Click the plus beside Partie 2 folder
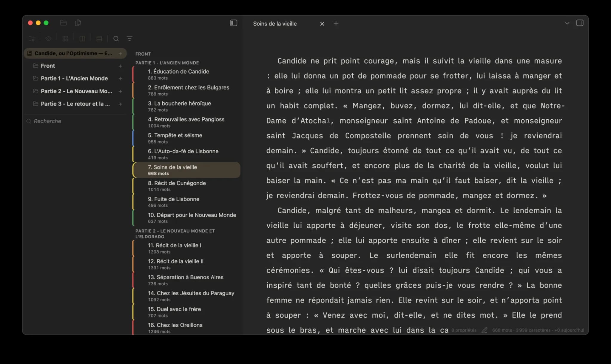The height and width of the screenshot is (364, 611). click(120, 91)
